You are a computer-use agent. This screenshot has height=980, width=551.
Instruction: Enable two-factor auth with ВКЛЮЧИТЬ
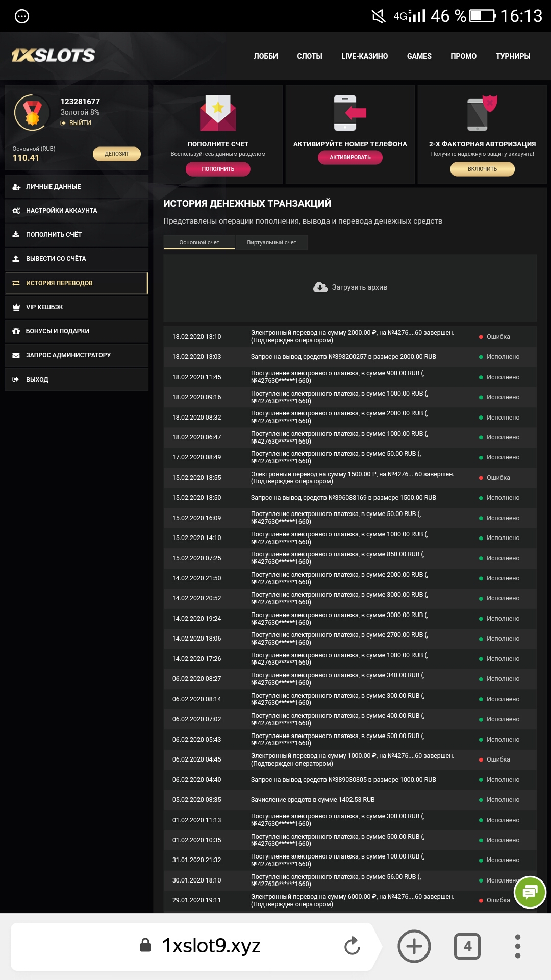point(482,169)
